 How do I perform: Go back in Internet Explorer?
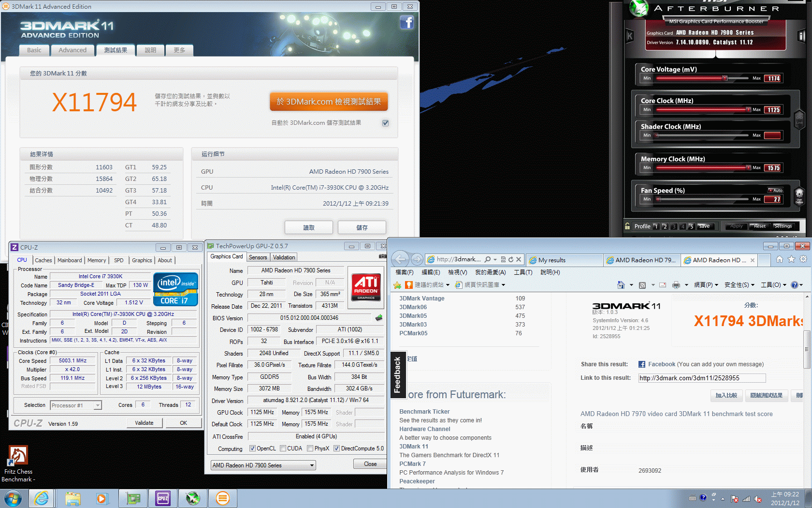coord(400,259)
